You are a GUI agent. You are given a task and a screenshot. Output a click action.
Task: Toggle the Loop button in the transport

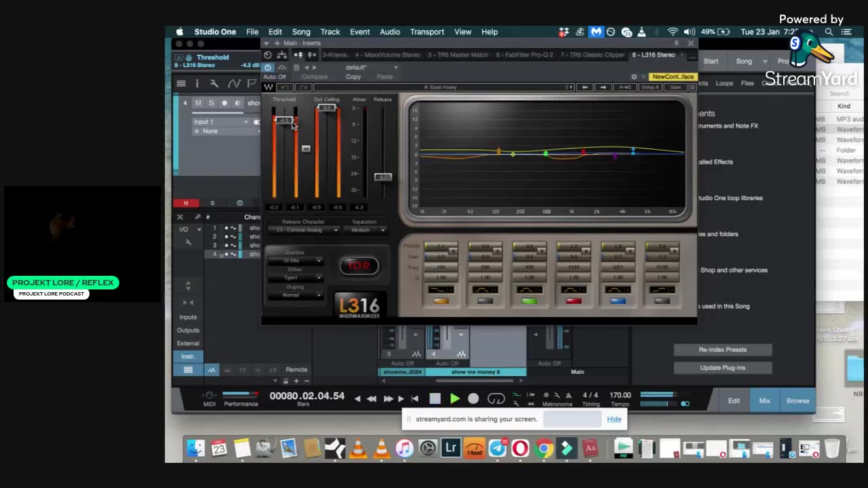(x=496, y=399)
